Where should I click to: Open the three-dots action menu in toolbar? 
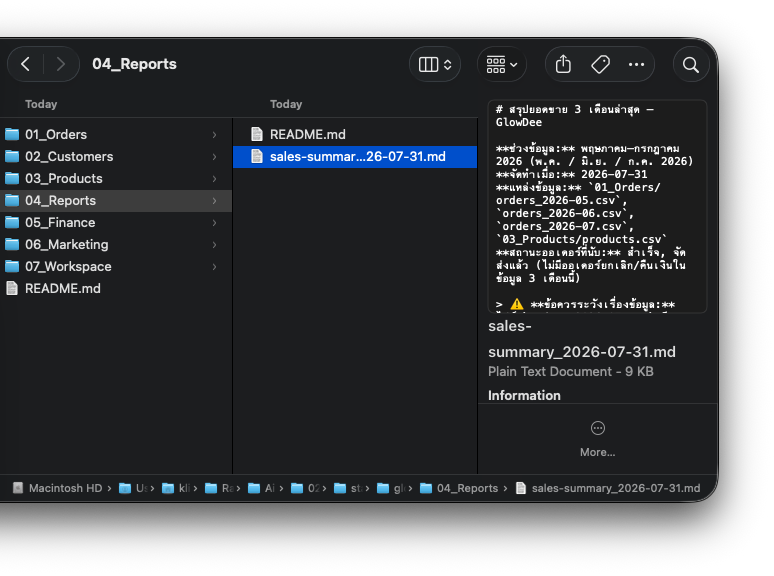point(636,64)
